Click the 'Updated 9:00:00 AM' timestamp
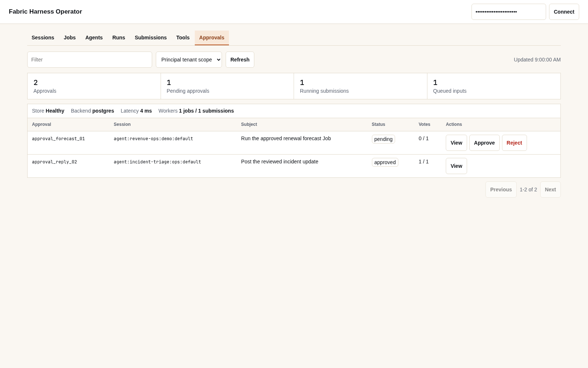Screen dimensions: 588x368 [537, 60]
